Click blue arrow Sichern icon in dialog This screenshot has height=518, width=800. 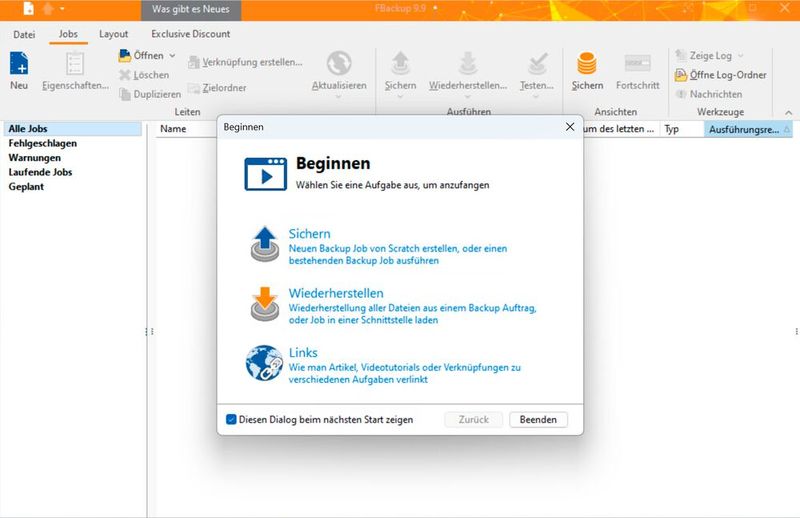tap(265, 244)
